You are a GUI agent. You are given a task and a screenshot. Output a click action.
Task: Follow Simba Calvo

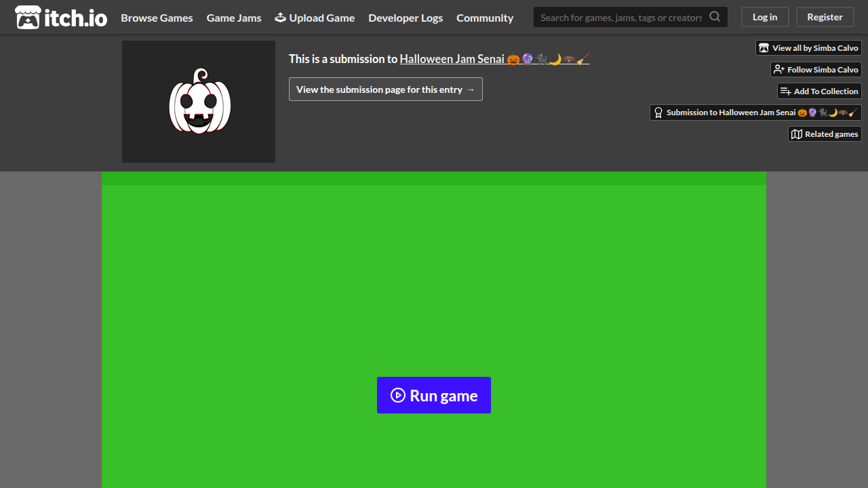click(x=816, y=70)
